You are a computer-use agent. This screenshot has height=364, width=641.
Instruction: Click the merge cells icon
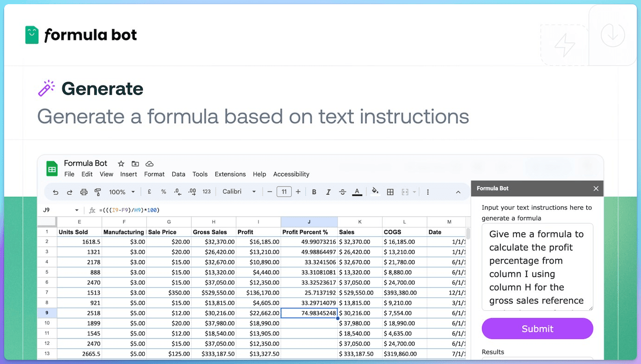tap(405, 192)
